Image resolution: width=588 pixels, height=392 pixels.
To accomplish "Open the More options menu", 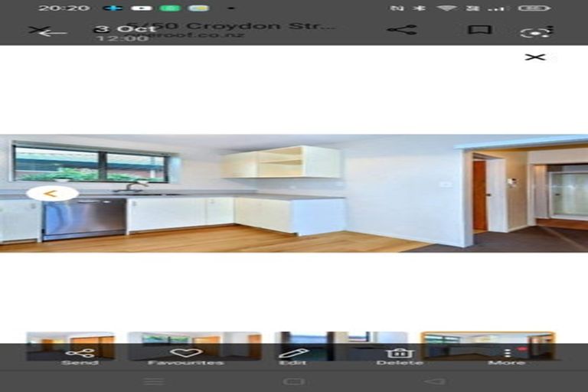I will [x=506, y=355].
